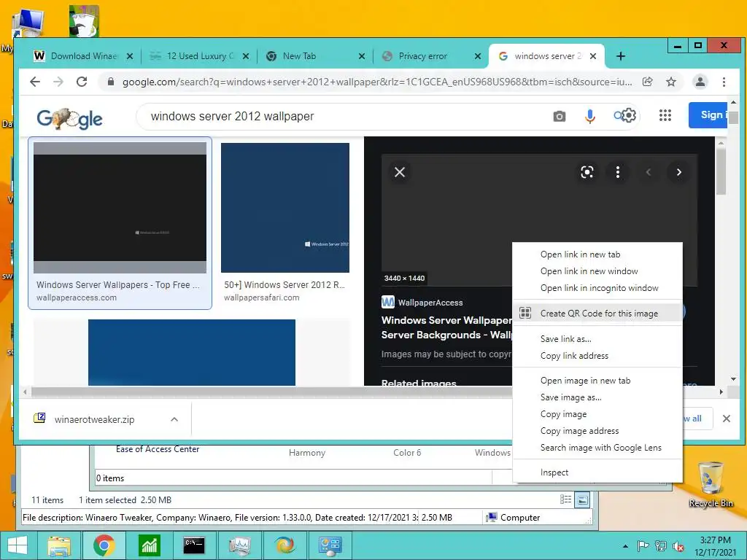Click the address bar URL
This screenshot has height=560, width=747.
[377, 82]
